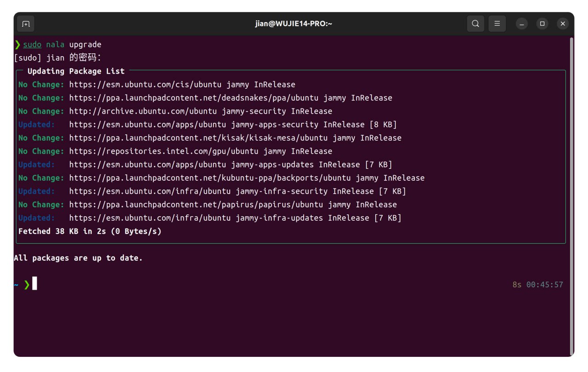The height and width of the screenshot is (372, 588).
Task: Click the papirus PPA repository link
Action: pos(196,205)
